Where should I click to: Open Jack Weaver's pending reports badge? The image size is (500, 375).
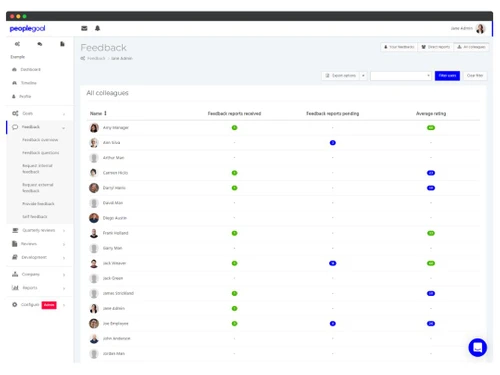click(x=332, y=263)
